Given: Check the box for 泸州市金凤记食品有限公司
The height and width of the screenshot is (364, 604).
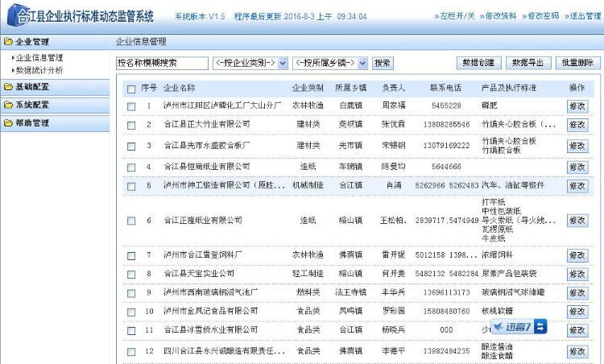Looking at the screenshot, I should click(x=131, y=312).
